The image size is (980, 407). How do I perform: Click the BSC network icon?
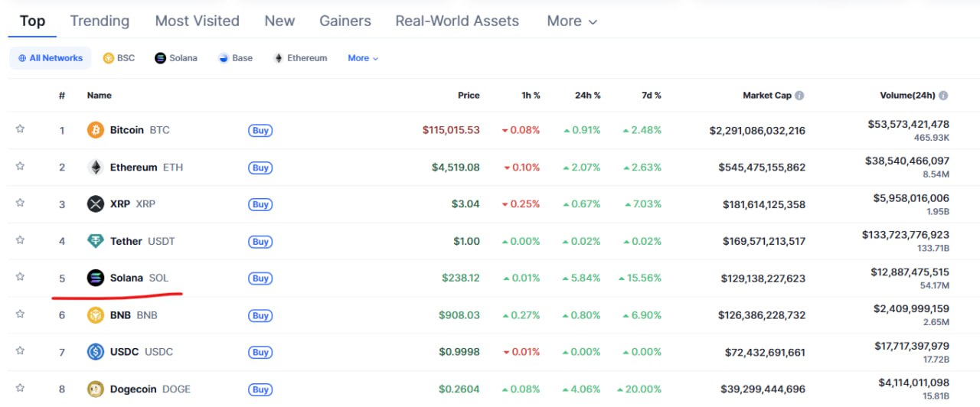click(109, 58)
